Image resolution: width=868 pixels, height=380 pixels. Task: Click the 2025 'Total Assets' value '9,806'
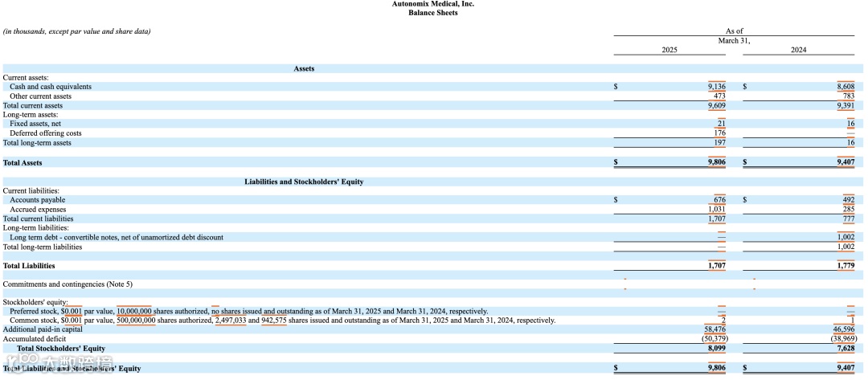tap(716, 163)
